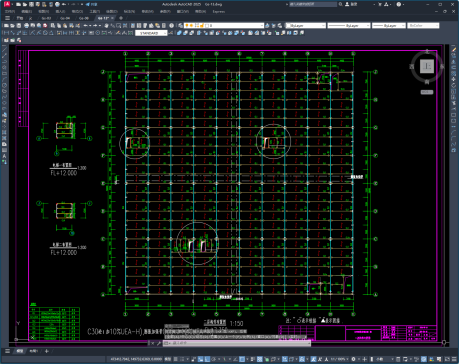Open Layer Properties Manager icon
The image size is (459, 364).
point(180,25)
